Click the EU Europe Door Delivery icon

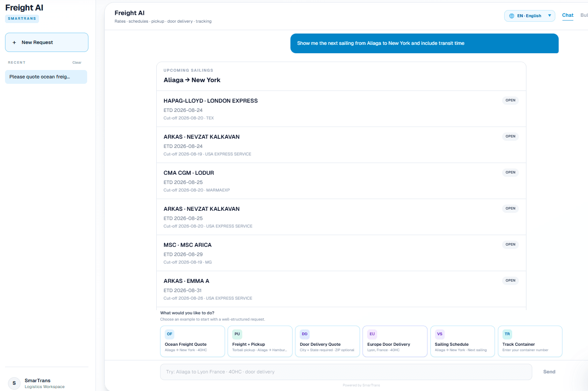(372, 334)
